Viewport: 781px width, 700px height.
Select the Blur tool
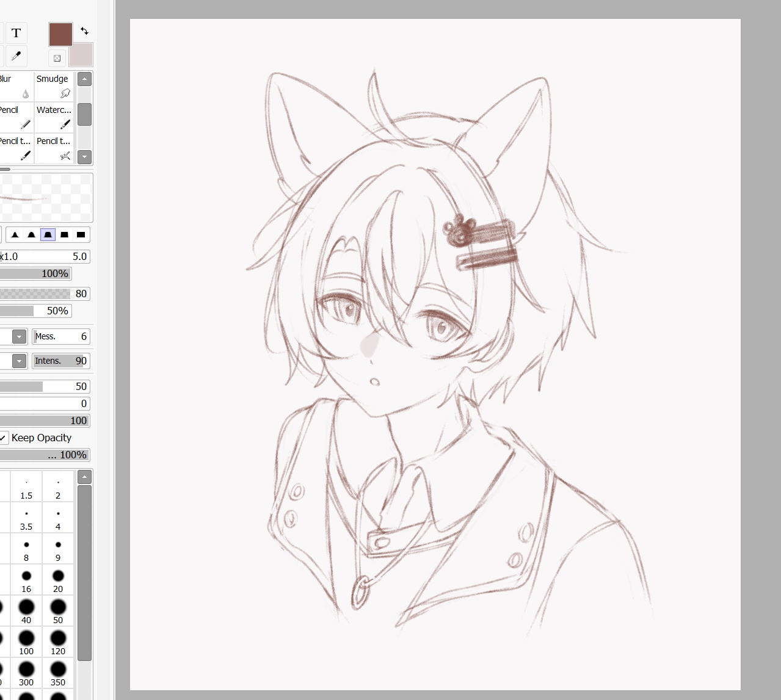(x=15, y=86)
